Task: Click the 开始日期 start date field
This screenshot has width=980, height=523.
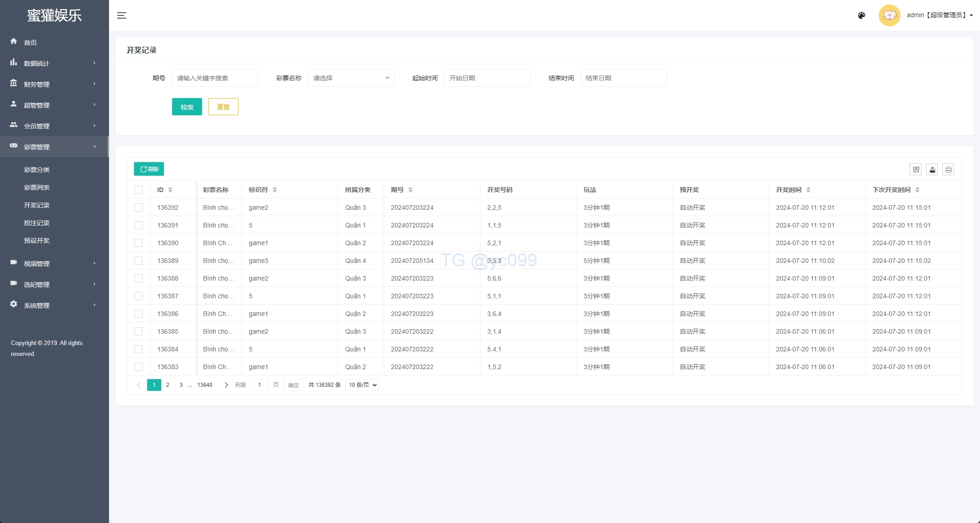Action: 487,78
